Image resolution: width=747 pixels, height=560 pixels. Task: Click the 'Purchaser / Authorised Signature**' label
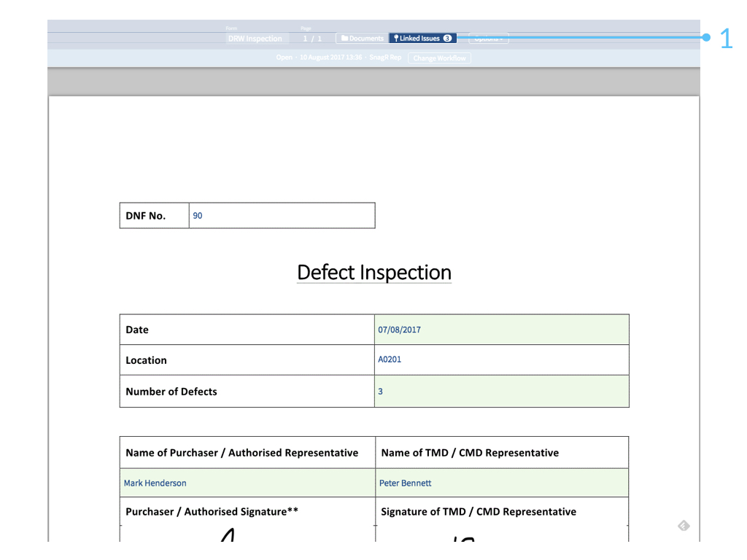tap(212, 511)
